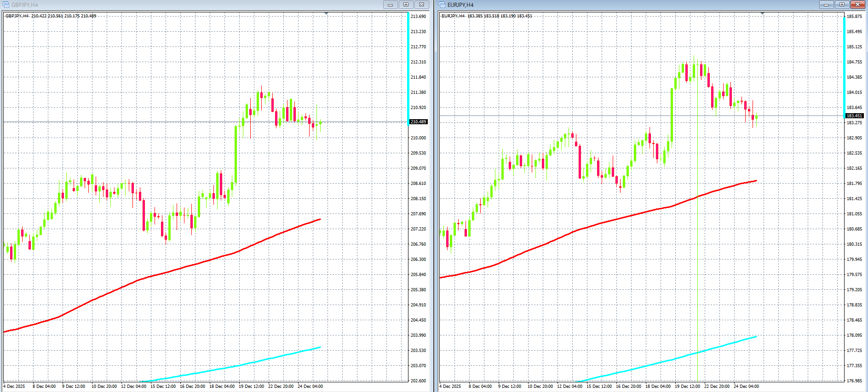Screen dimensions: 868x392
Task: Click the 210.489 current price label
Action: [418, 122]
